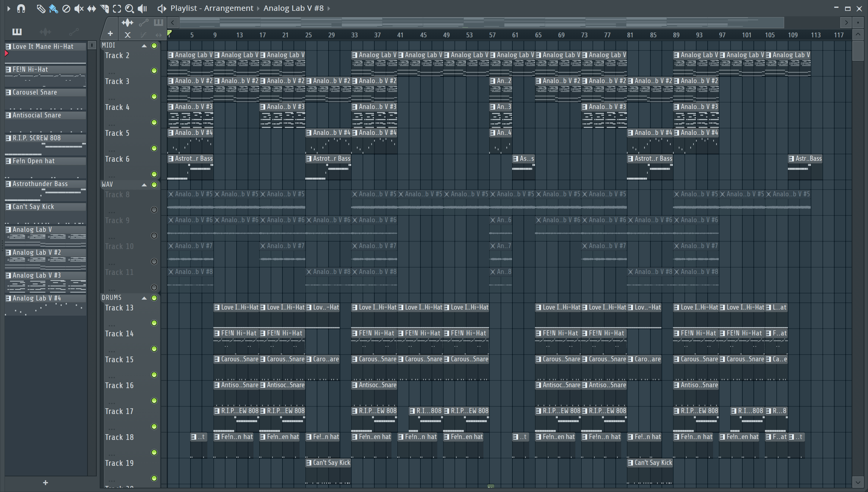Open the playlist options menu arrow
Screen dimensions: 868x492
tap(9, 8)
